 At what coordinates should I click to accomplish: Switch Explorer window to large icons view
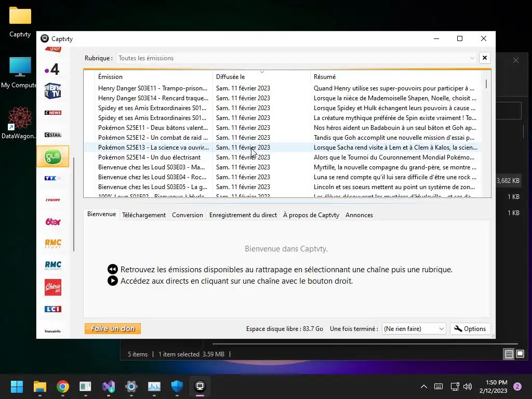(520, 354)
